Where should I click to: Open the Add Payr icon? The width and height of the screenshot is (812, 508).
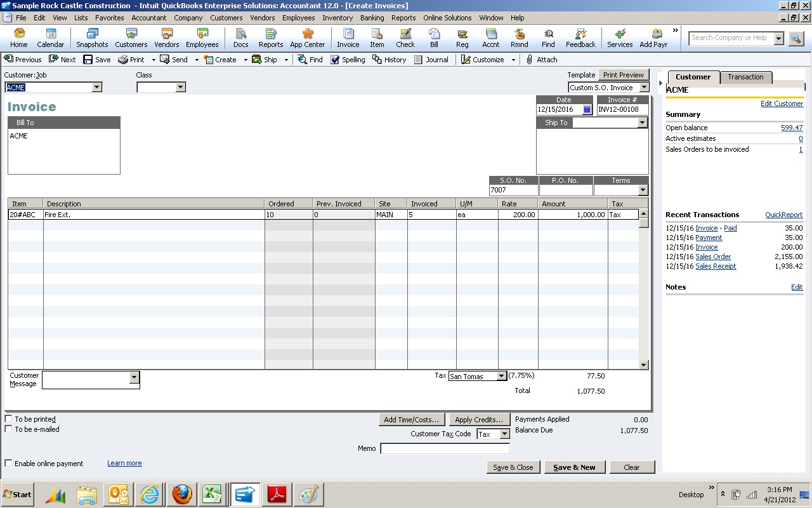point(654,38)
